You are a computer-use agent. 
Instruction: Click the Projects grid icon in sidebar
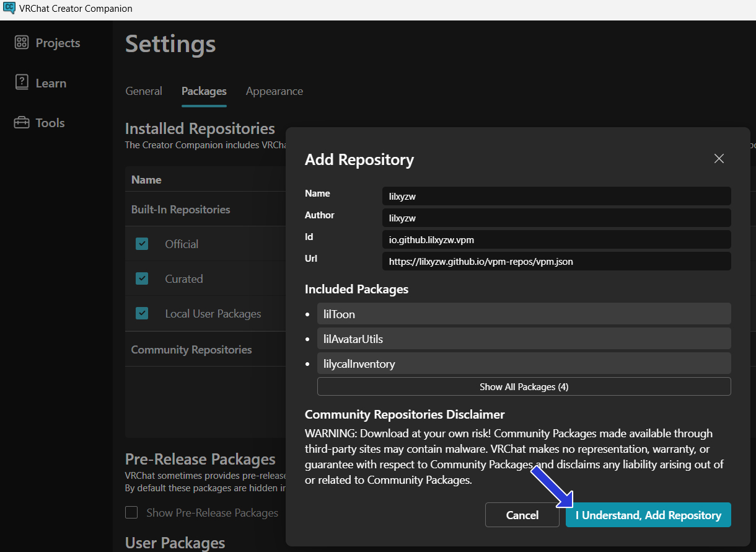click(22, 43)
